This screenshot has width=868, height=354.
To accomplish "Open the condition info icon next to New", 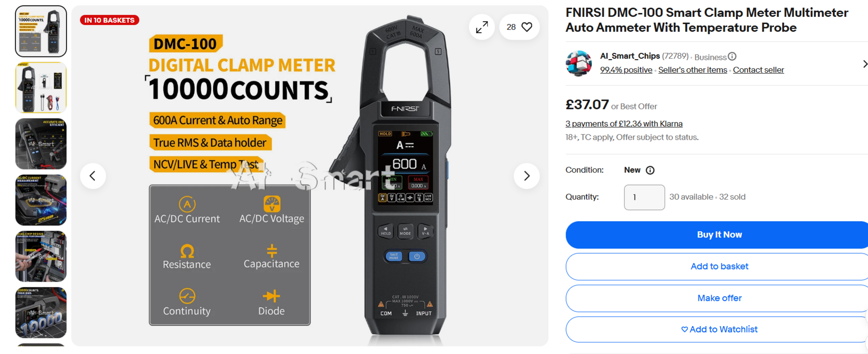I will (650, 170).
